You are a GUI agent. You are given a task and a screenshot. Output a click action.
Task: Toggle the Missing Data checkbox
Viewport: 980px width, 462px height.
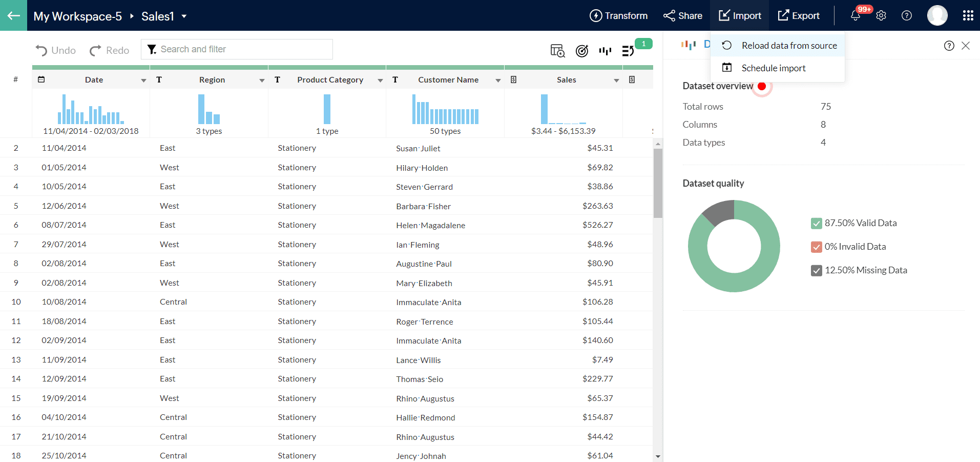(817, 271)
